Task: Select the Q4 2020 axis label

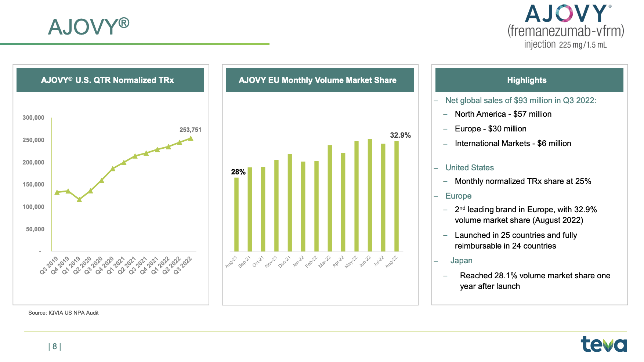Action: point(105,266)
